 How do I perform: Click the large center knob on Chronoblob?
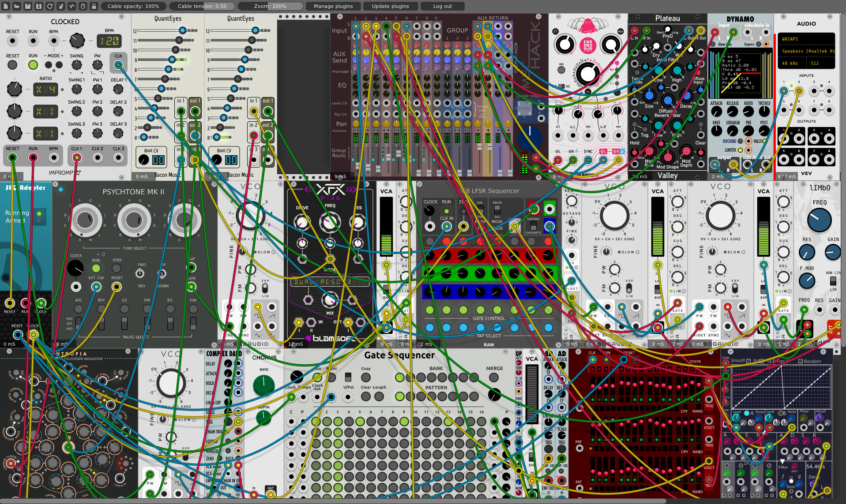point(587,73)
